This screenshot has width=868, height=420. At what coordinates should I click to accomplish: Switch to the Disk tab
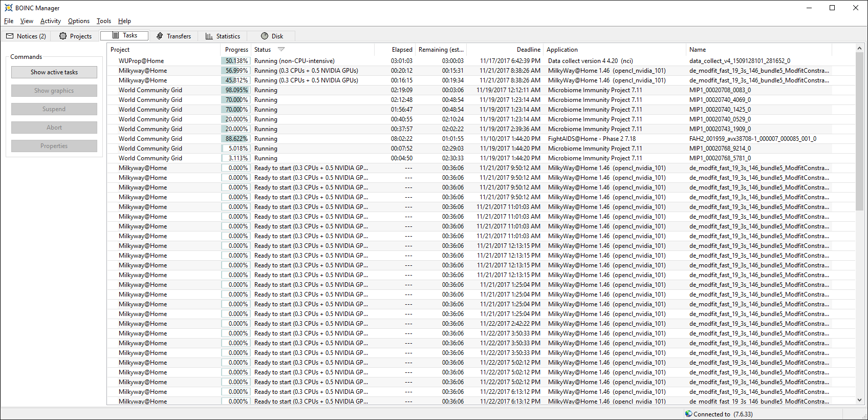click(272, 36)
